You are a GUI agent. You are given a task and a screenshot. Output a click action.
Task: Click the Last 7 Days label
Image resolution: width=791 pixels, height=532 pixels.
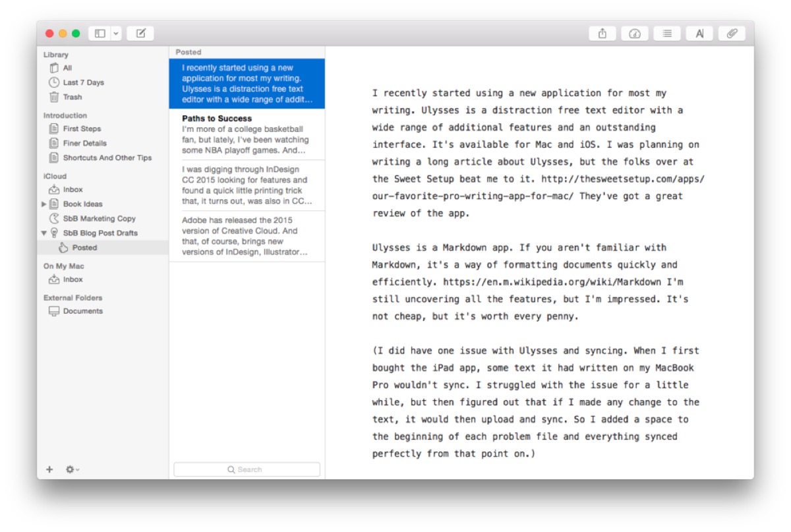pyautogui.click(x=84, y=82)
